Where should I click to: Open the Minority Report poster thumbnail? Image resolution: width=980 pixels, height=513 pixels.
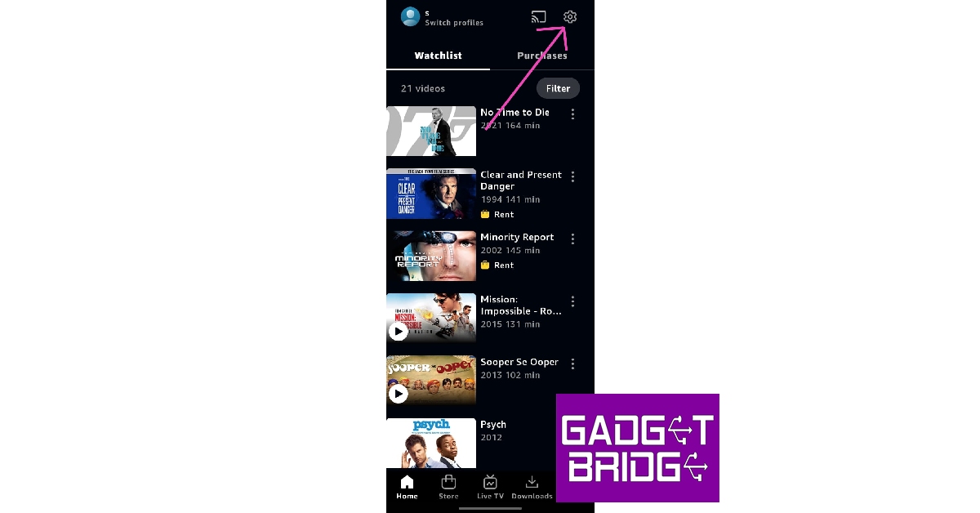431,256
